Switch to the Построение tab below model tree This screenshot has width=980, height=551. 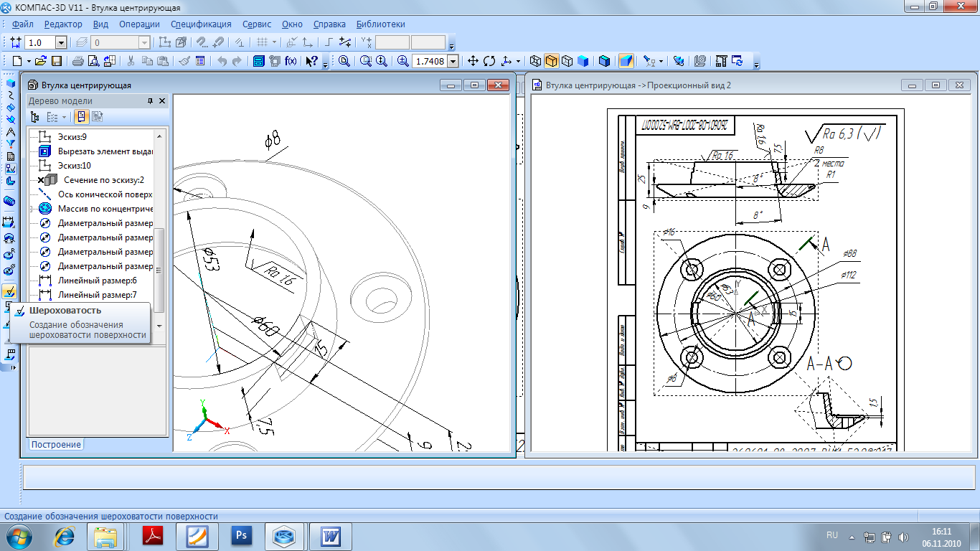pos(56,445)
